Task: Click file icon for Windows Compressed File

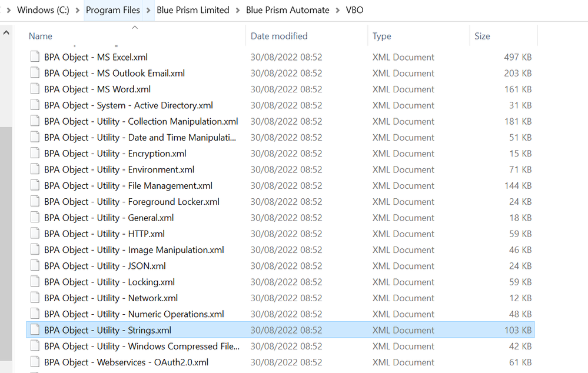Action: tap(35, 345)
